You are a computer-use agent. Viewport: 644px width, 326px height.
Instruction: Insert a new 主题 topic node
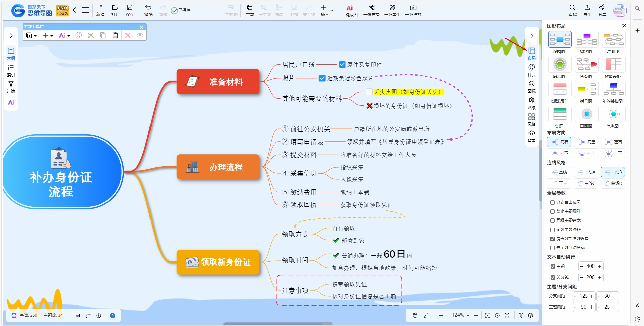[x=250, y=10]
